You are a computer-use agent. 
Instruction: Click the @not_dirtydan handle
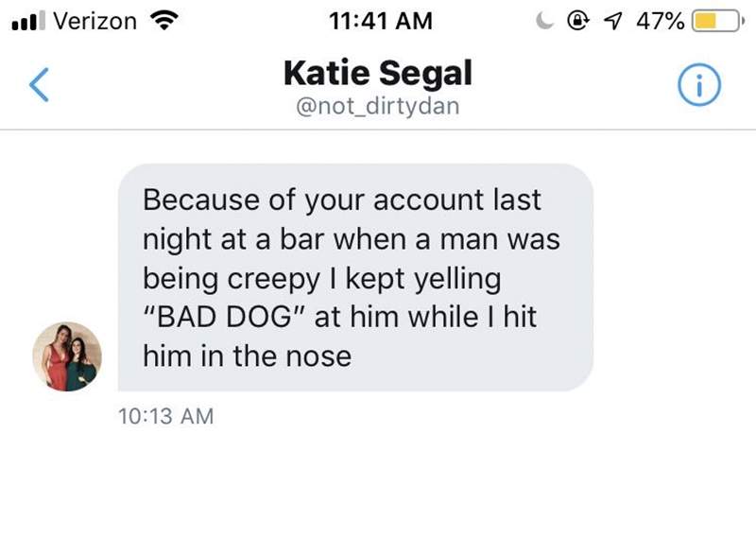[x=378, y=106]
